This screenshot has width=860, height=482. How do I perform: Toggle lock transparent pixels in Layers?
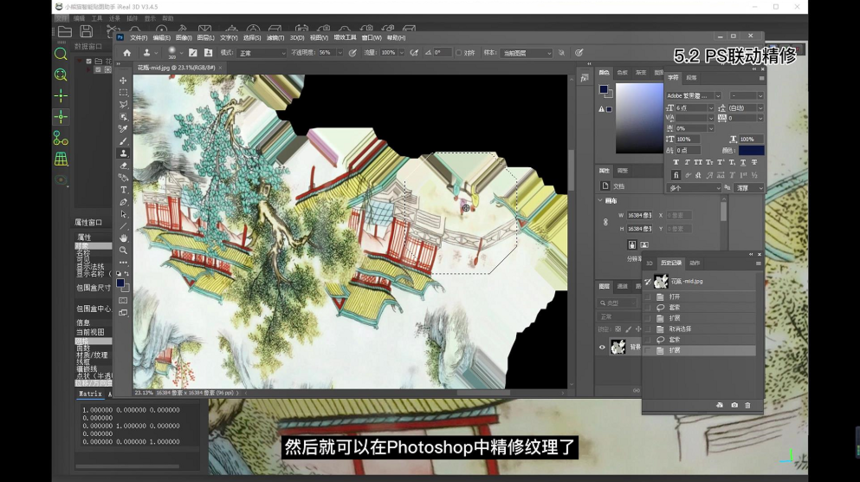618,329
